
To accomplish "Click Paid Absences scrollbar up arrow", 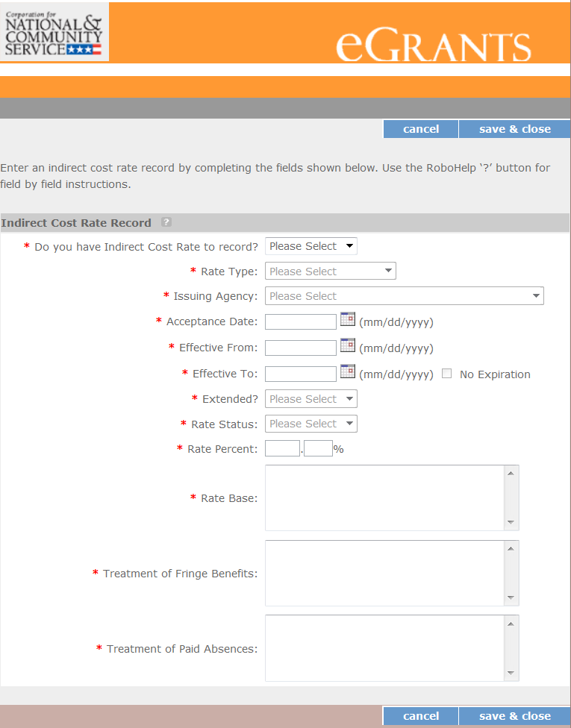I will pyautogui.click(x=511, y=624).
